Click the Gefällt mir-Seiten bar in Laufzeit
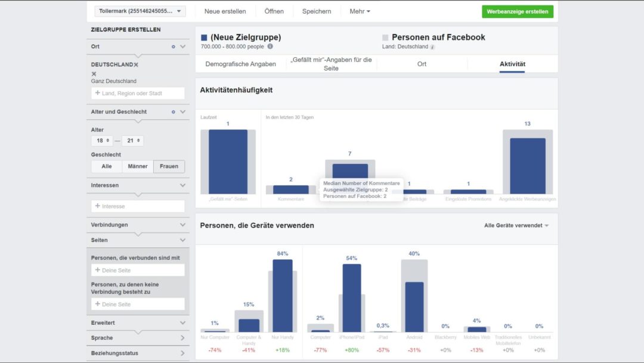Viewport: 644px width, 363px height. click(x=228, y=162)
